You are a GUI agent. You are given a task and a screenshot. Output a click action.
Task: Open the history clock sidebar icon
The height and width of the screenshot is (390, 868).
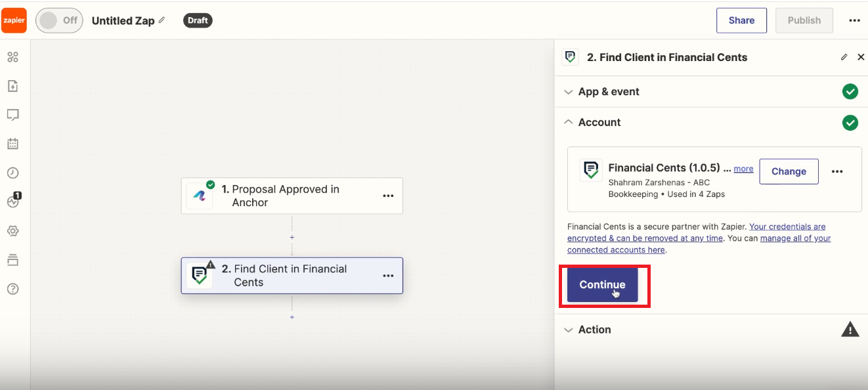12,173
